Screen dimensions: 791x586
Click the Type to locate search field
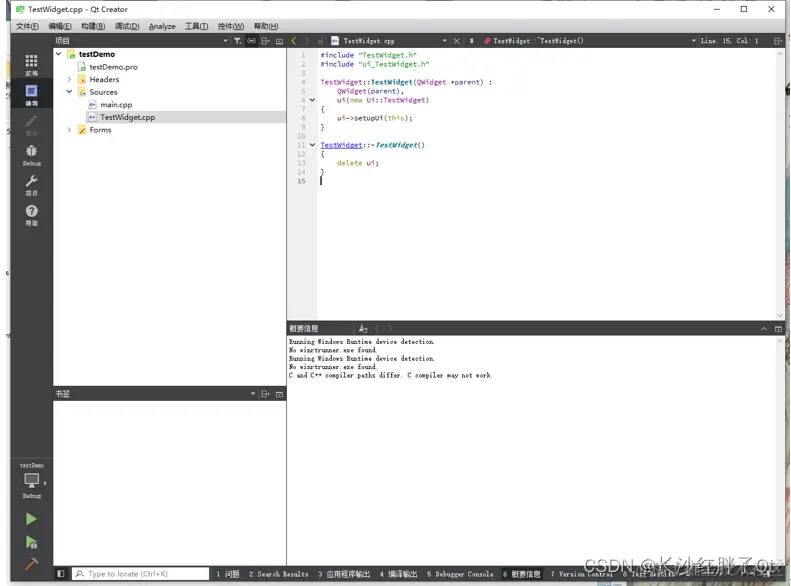point(141,573)
